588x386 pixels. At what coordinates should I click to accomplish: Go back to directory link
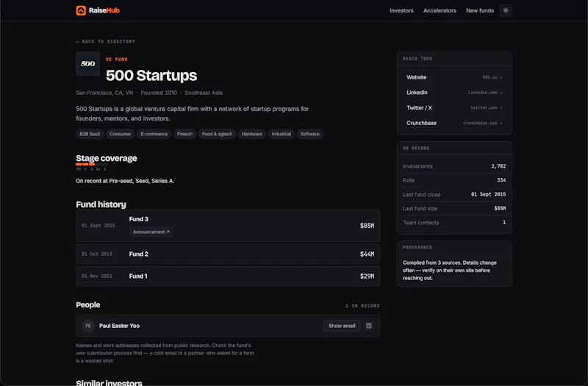click(105, 42)
